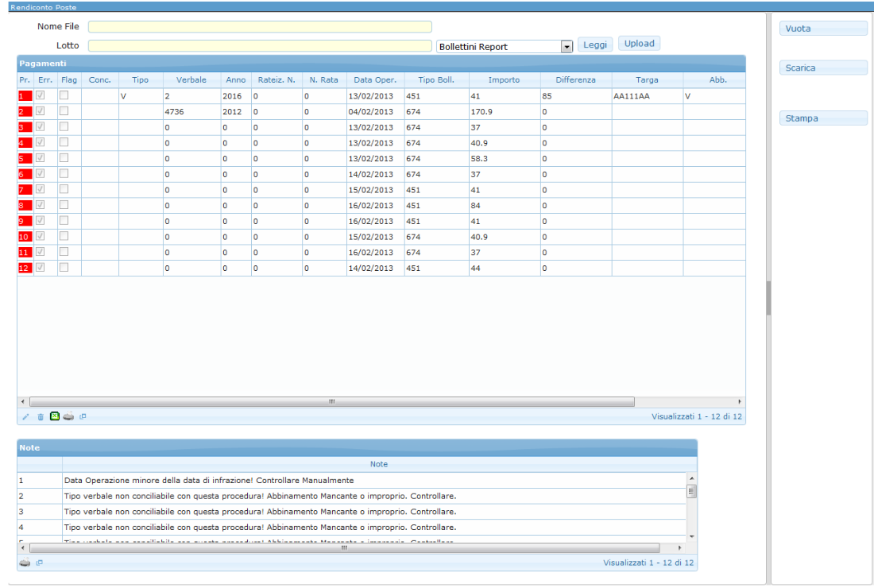Sort by the Data Oper. column header
874x588 pixels.
click(375, 80)
